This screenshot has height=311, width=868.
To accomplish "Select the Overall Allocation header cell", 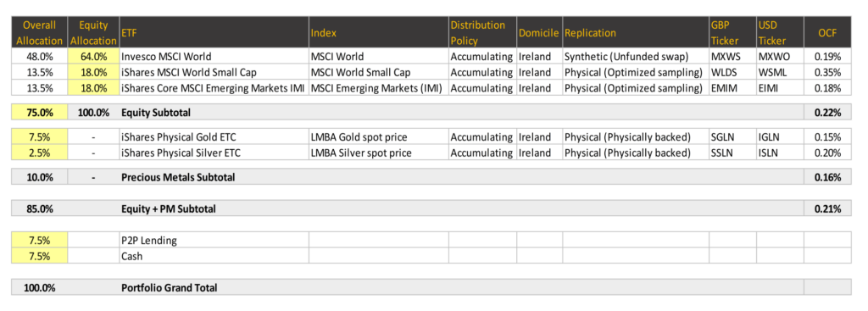I will [x=39, y=33].
